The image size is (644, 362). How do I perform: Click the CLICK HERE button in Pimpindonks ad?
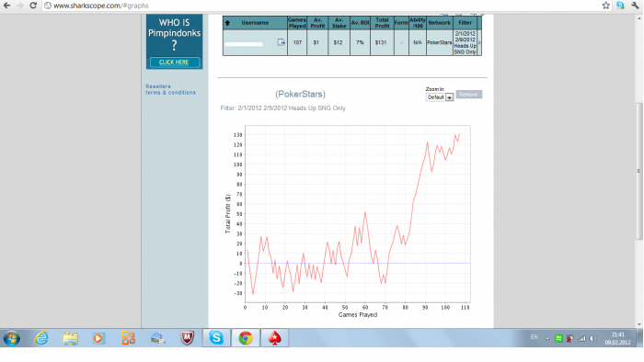pos(175,62)
